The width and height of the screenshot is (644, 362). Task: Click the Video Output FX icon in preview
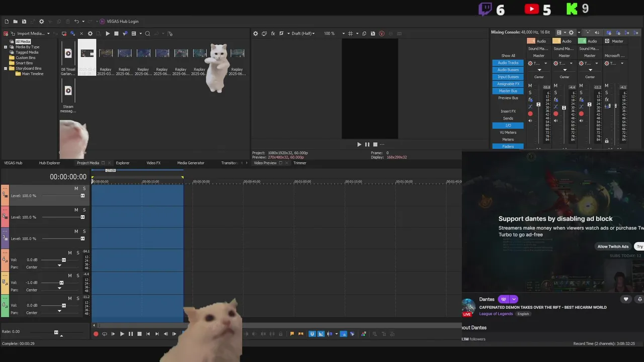[273, 34]
